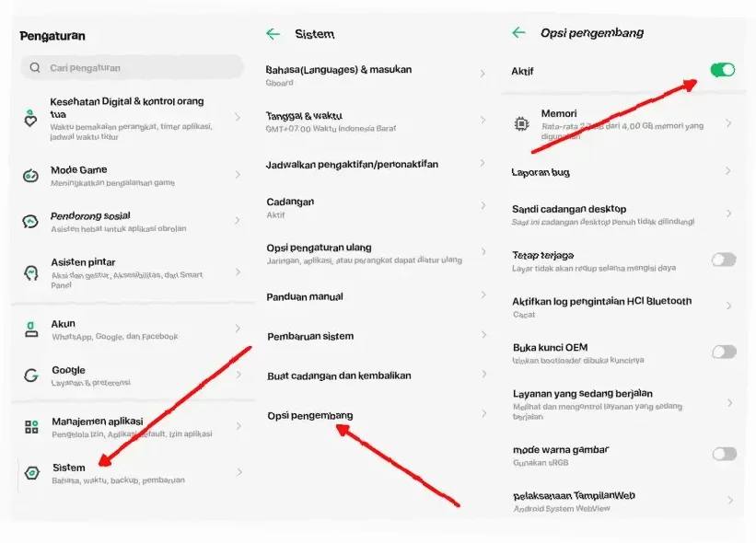Tap the Google logo icon
Viewport: 756px width, 543px height.
coord(31,375)
